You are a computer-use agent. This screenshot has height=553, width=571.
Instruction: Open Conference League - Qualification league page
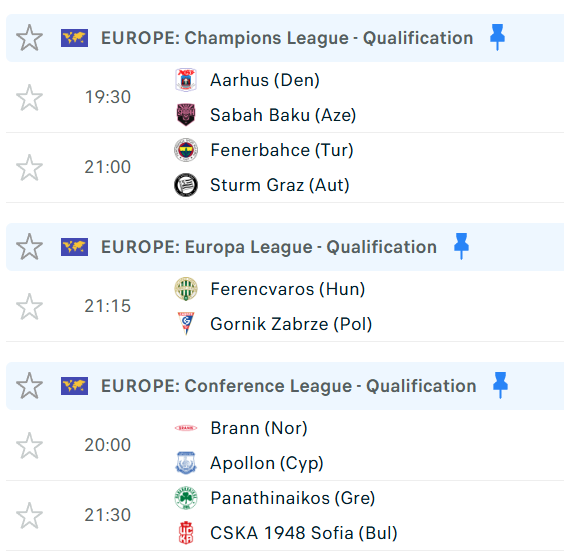288,386
